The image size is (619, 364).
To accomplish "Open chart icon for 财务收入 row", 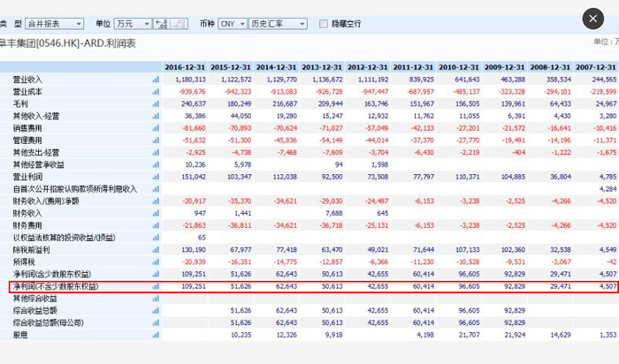I will coord(156,213).
